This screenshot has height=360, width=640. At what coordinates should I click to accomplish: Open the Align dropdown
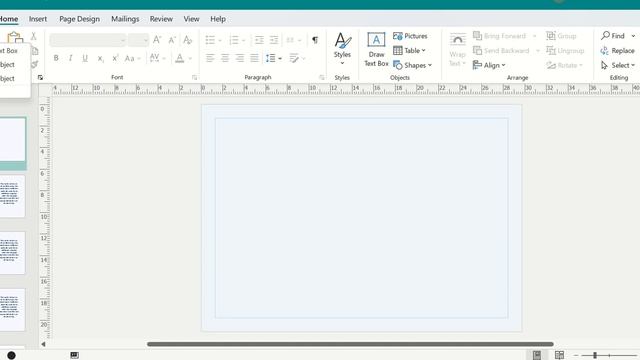(x=489, y=65)
